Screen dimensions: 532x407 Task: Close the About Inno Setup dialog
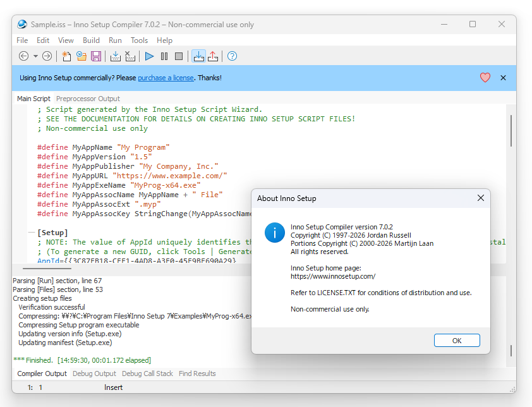480,198
